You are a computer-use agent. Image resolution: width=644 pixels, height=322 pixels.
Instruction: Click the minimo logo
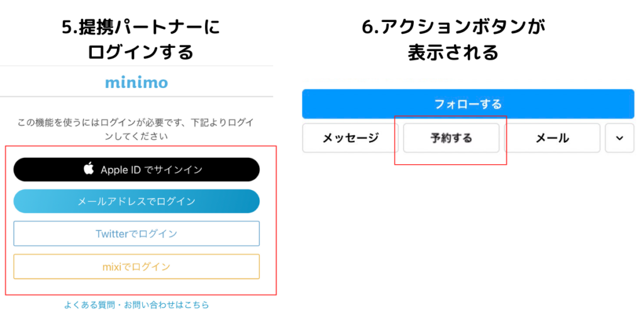coord(136,82)
